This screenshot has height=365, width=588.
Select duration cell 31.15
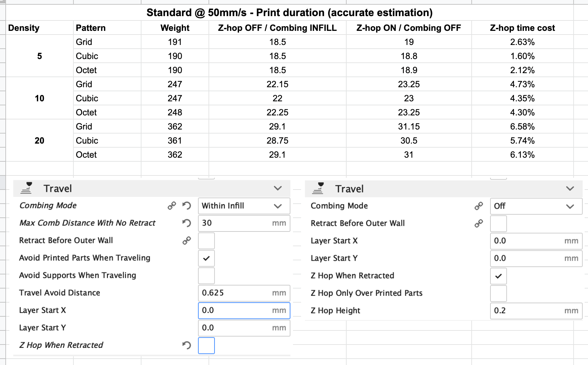[409, 126]
